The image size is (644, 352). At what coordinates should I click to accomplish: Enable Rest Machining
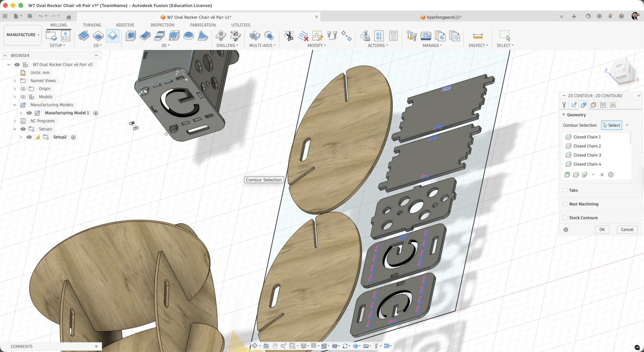point(565,204)
